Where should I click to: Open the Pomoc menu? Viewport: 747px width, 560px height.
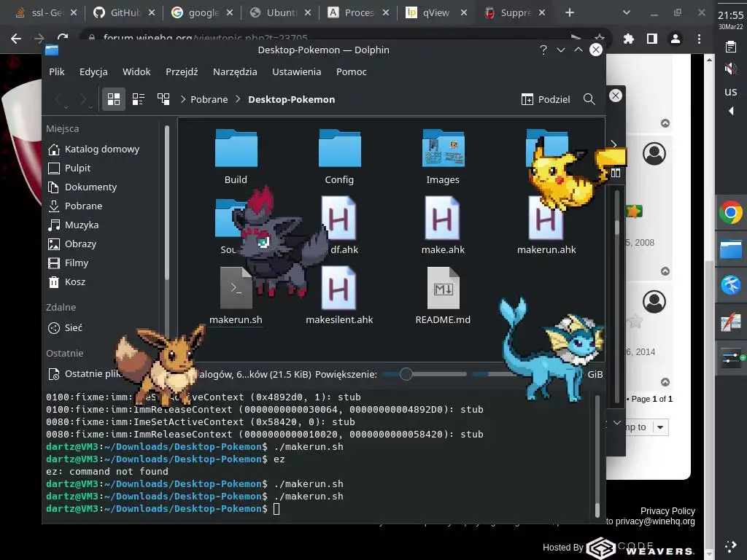pyautogui.click(x=351, y=71)
